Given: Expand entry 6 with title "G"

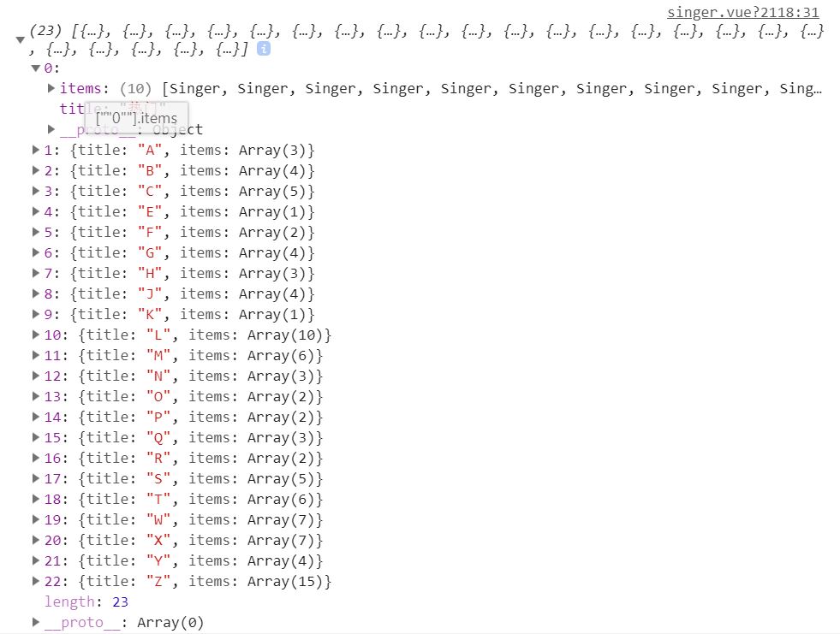Looking at the screenshot, I should coord(36,252).
